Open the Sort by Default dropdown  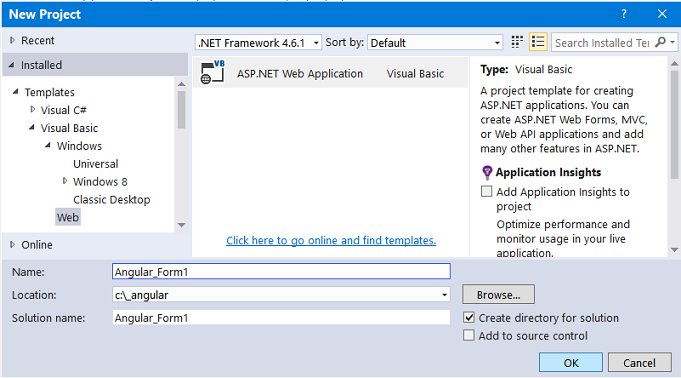click(435, 43)
